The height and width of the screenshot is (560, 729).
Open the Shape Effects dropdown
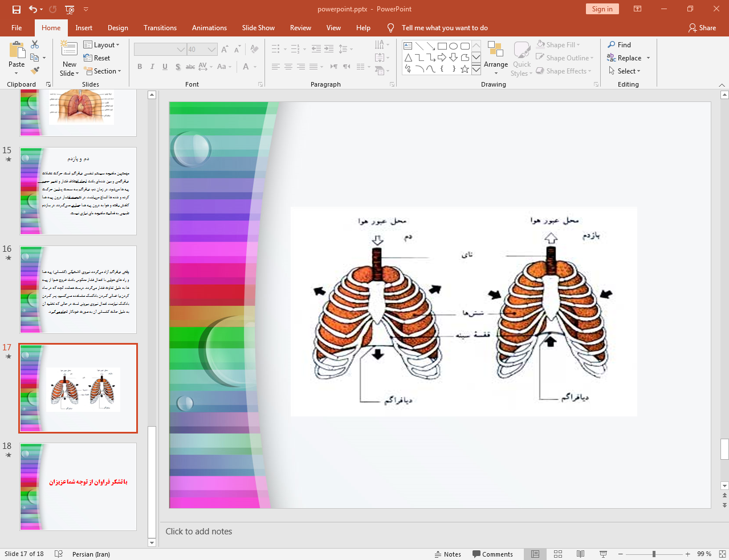pyautogui.click(x=564, y=71)
